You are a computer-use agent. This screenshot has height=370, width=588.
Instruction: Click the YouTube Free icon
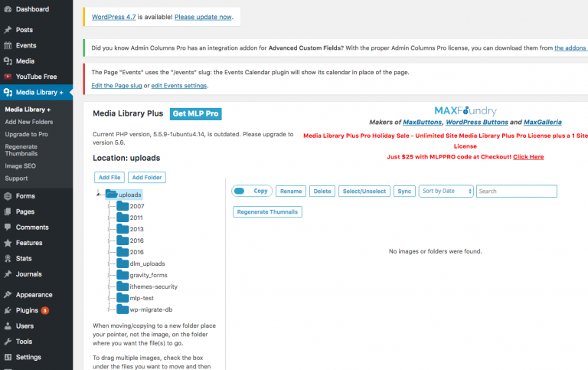(x=8, y=77)
